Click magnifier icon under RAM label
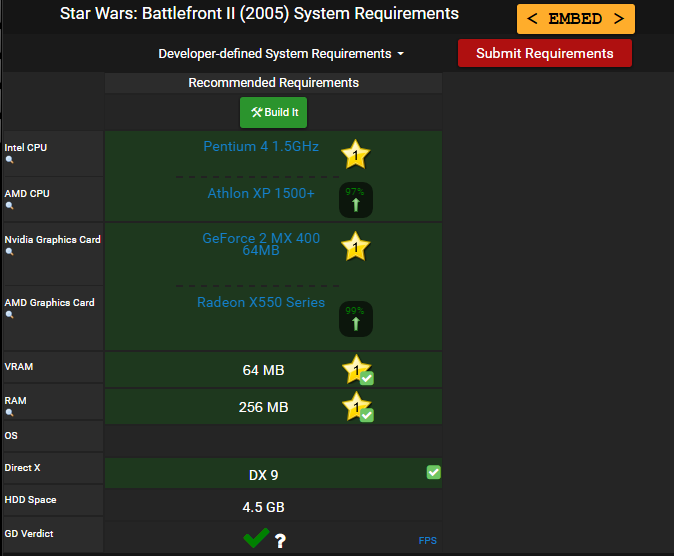The height and width of the screenshot is (556, 674). tap(9, 413)
